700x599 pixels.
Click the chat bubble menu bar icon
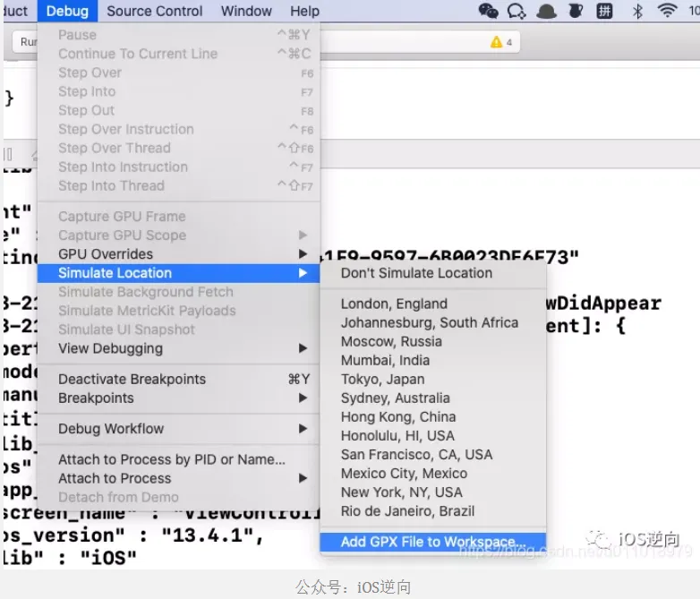516,11
